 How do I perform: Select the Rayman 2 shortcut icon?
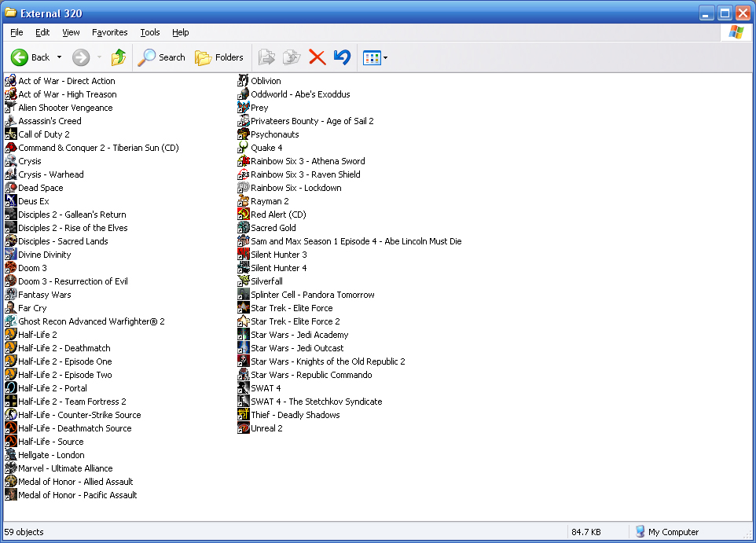244,200
